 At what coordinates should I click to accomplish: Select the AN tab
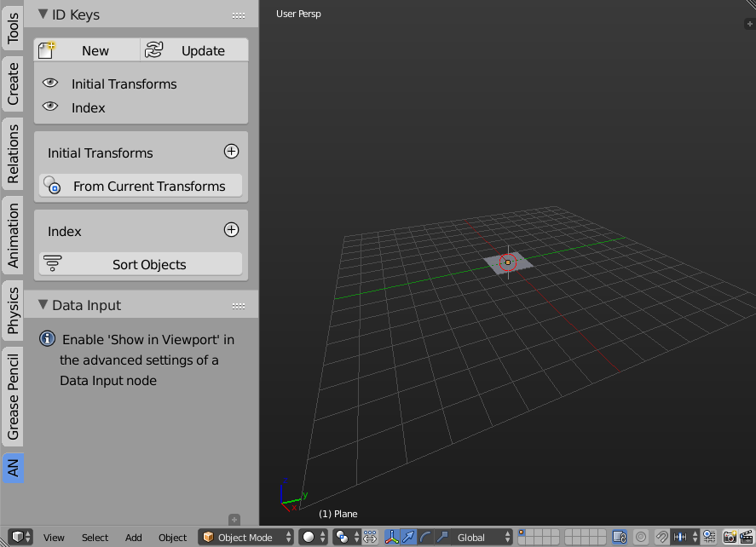(x=13, y=468)
